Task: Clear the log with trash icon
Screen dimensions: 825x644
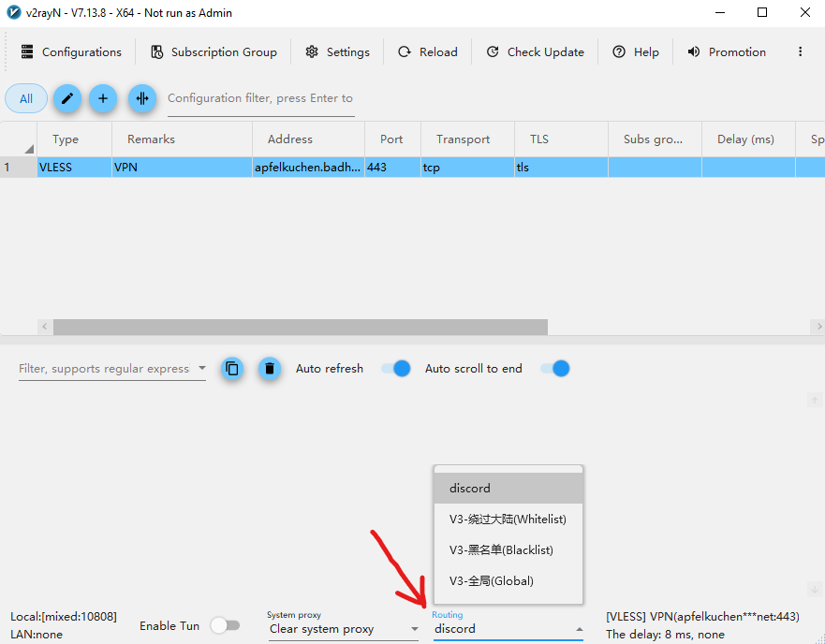Action: point(270,369)
